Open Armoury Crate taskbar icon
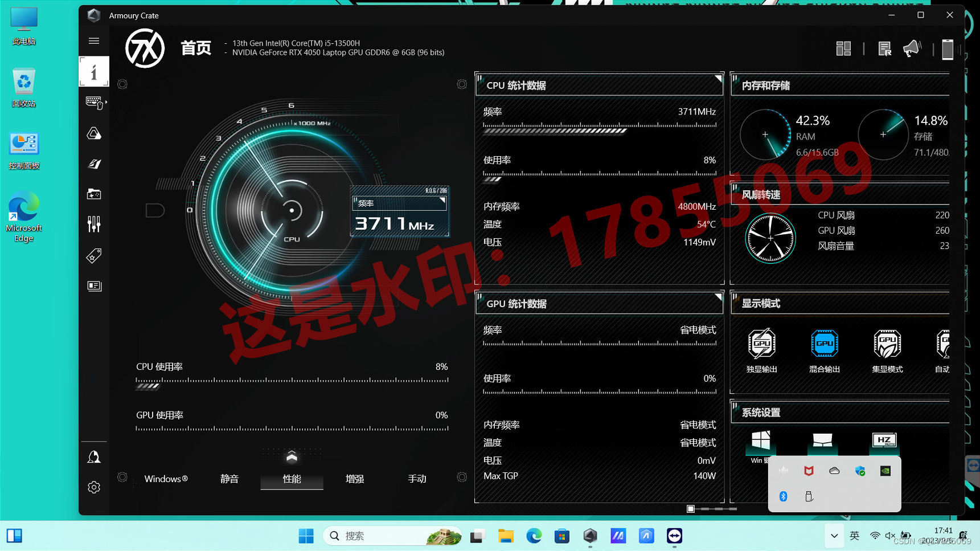 click(x=590, y=536)
